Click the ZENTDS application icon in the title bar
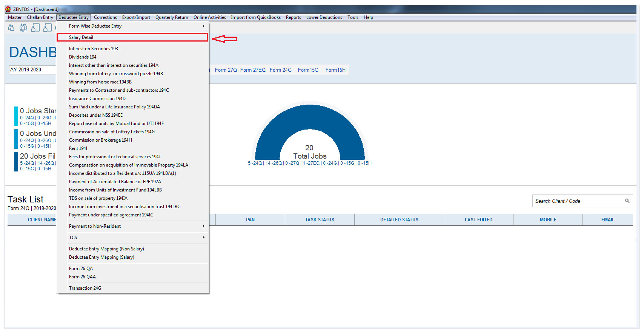The height and width of the screenshot is (335, 644). pos(8,9)
